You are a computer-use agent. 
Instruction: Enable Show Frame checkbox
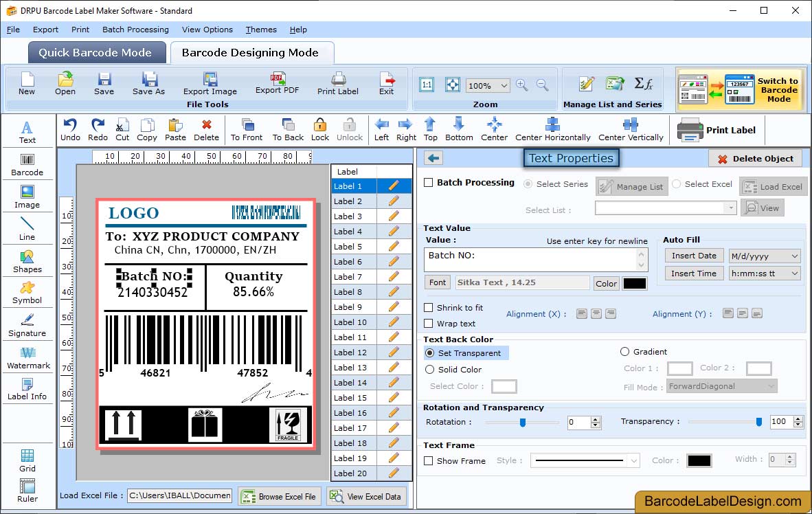[428, 460]
